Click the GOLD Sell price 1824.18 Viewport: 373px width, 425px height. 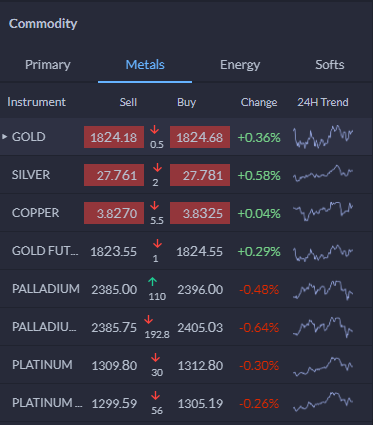(x=114, y=137)
